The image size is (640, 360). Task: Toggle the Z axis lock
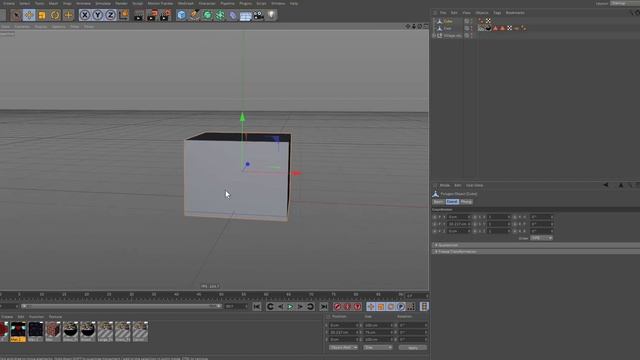111,16
